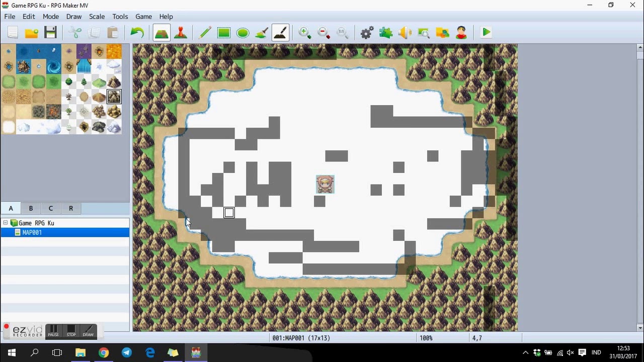Open the Edit menu

click(x=29, y=17)
